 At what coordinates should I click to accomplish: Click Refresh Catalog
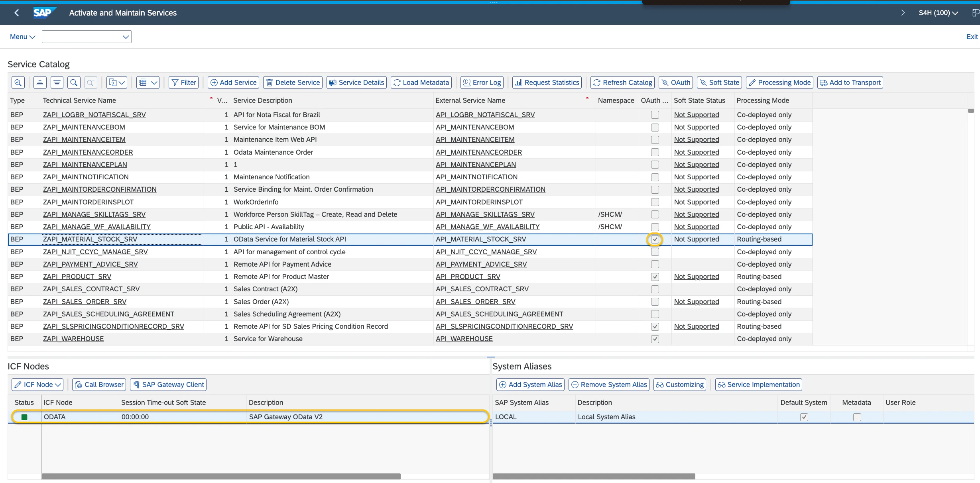tap(623, 82)
